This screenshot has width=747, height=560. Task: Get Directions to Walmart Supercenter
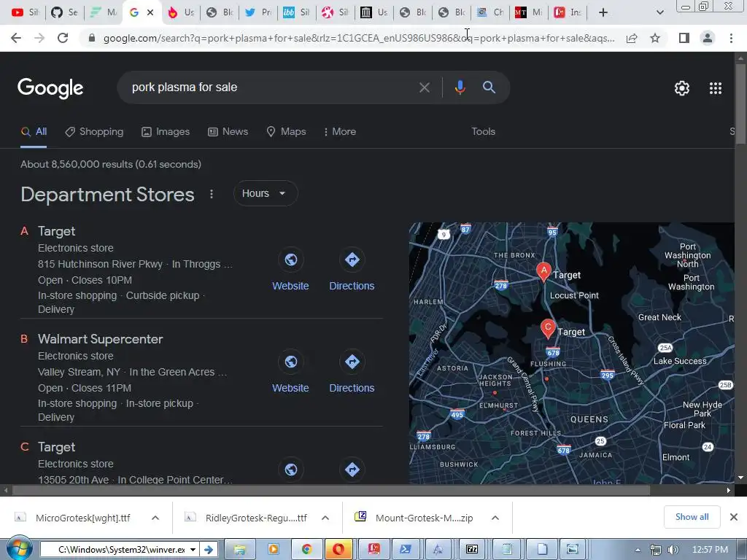click(x=352, y=373)
